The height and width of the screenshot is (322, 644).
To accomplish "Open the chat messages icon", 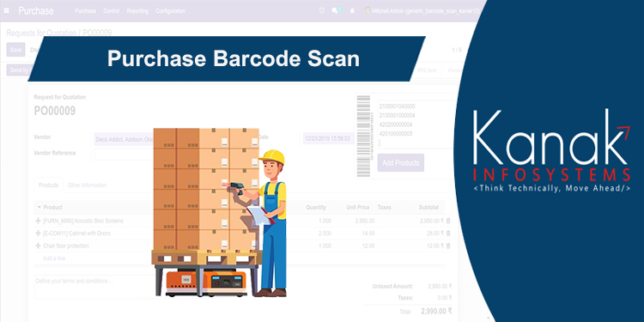I will 336,10.
